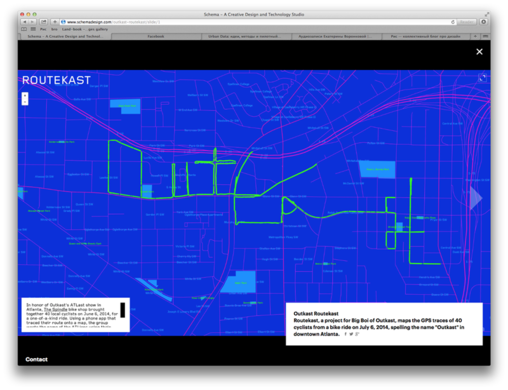Screen dimensions: 508x390
Task: Click Safari forward navigation button
Action: coord(32,22)
